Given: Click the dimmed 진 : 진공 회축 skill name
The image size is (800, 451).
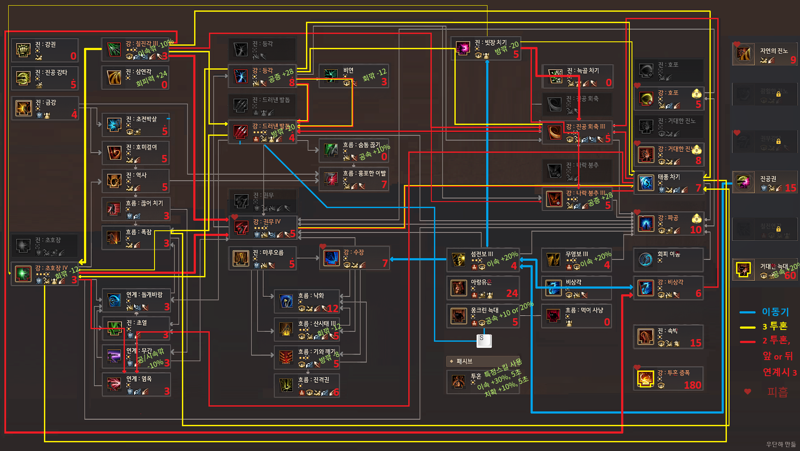Looking at the screenshot, I should [583, 98].
